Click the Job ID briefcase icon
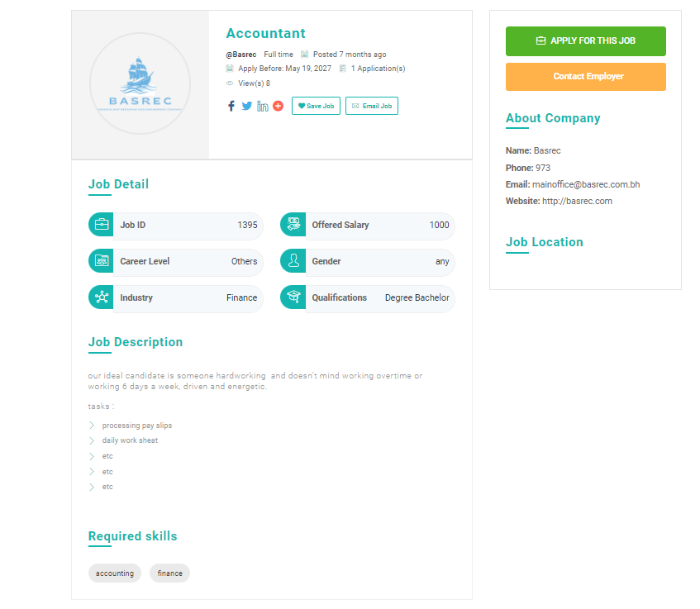Image resolution: width=700 pixels, height=609 pixels. coord(102,225)
